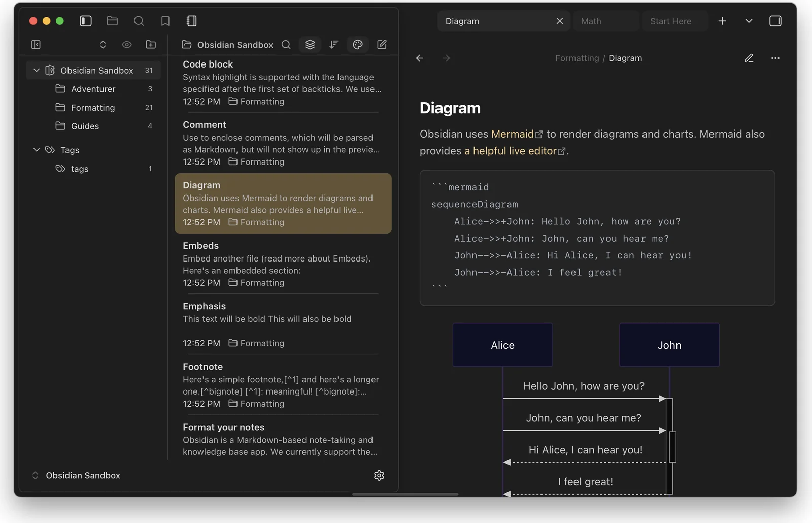Switch to editing mode pencil icon
812x523 pixels.
749,58
